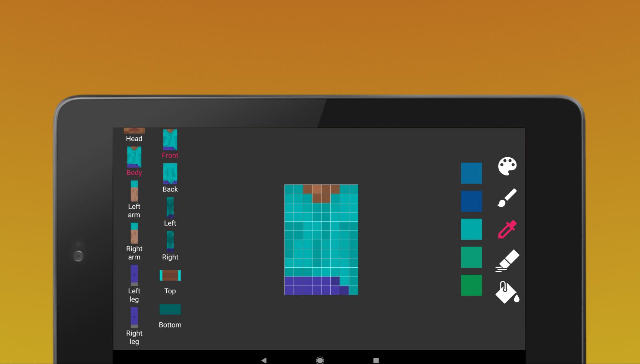Choose the Left leg part
The height and width of the screenshot is (364, 640).
click(134, 284)
